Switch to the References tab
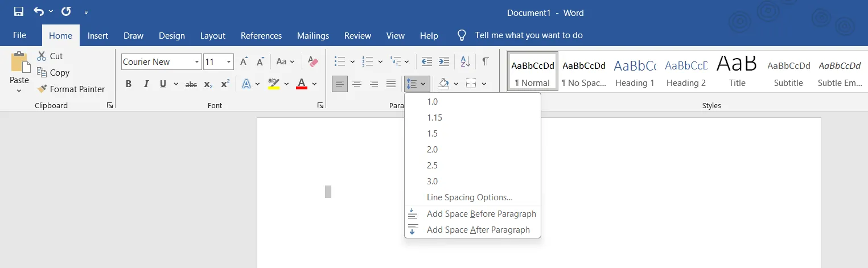The height and width of the screenshot is (268, 868). click(x=261, y=35)
